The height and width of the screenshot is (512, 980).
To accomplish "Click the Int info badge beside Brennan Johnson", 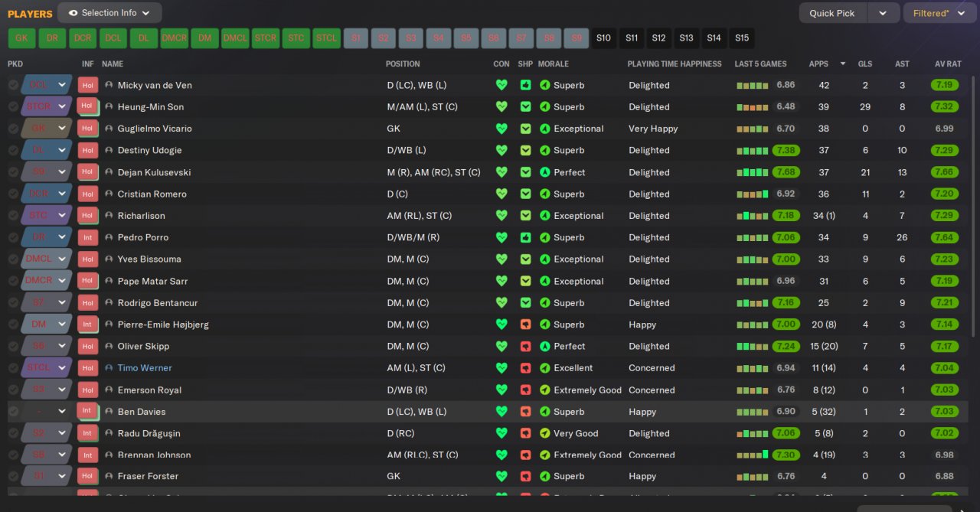I will click(87, 455).
